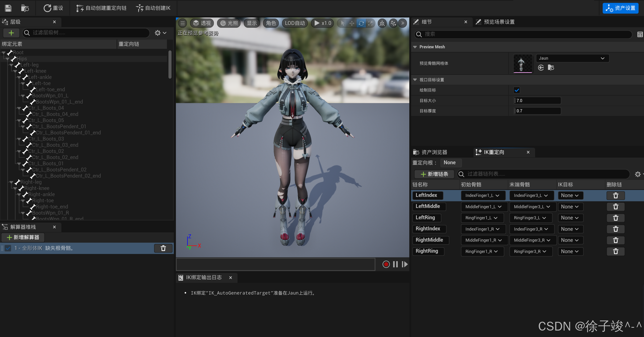Click the save asset icon
The width and height of the screenshot is (644, 337).
8,8
